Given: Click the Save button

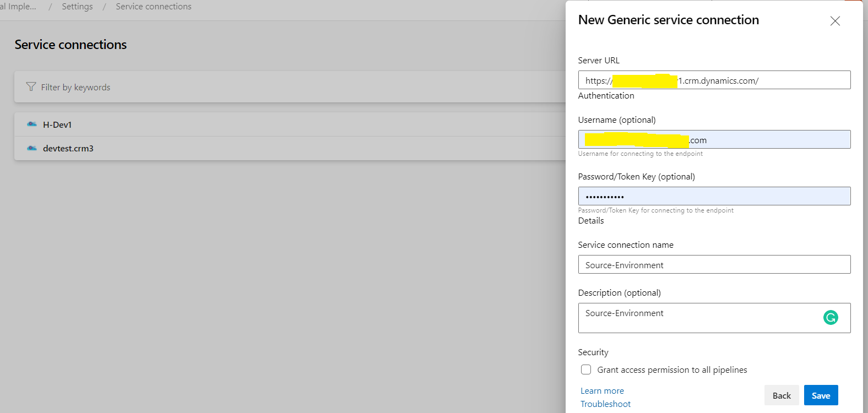Looking at the screenshot, I should [x=821, y=395].
